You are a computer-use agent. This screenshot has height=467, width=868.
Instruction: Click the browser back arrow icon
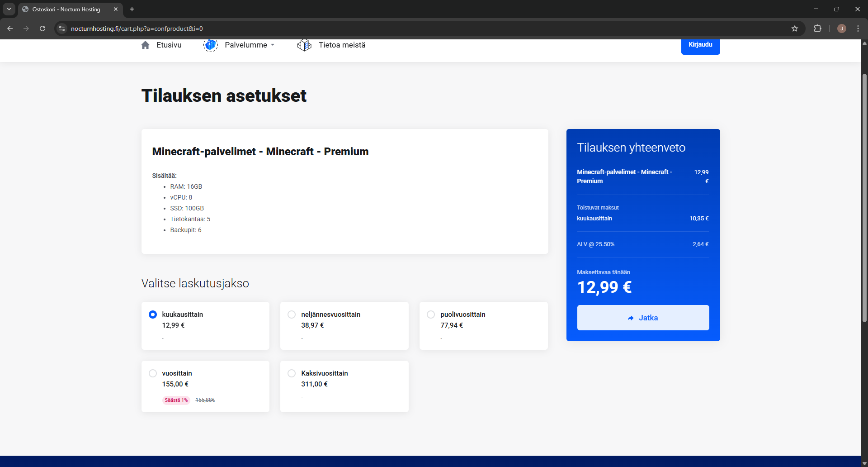(10, 29)
